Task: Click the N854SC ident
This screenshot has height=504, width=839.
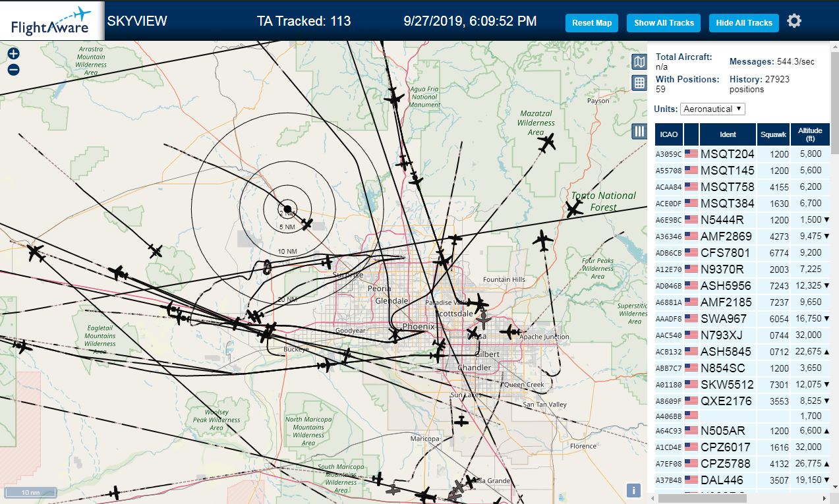Action: 722,368
